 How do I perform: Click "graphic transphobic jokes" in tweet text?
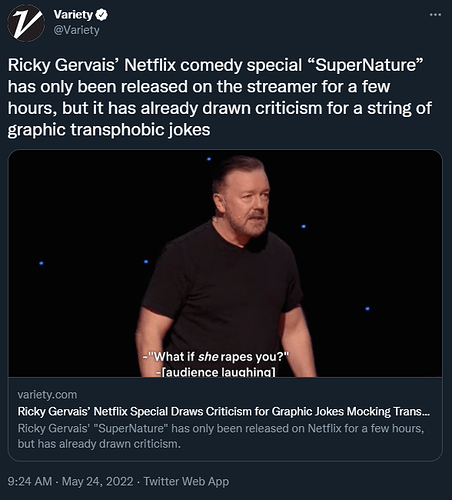pyautogui.click(x=109, y=130)
